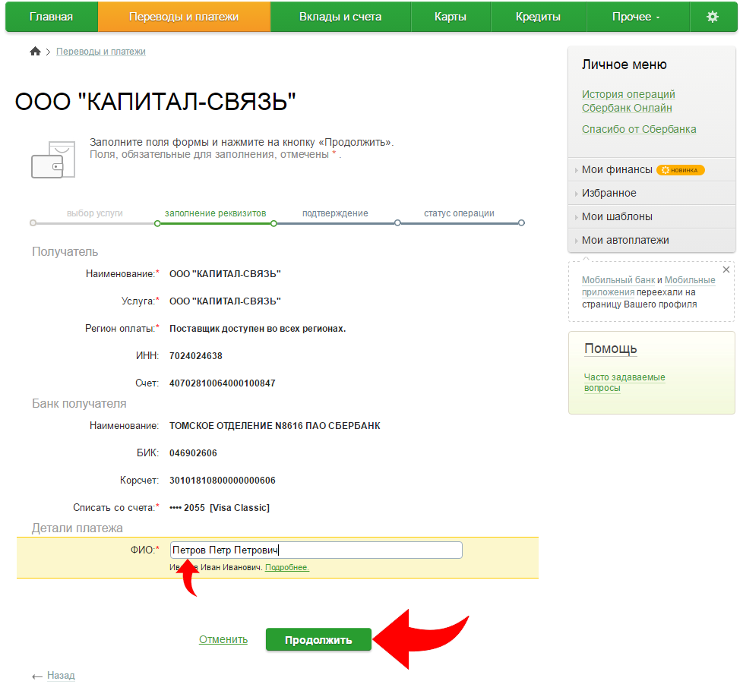Click Переводы и платежи breadcrumb link

tap(101, 52)
